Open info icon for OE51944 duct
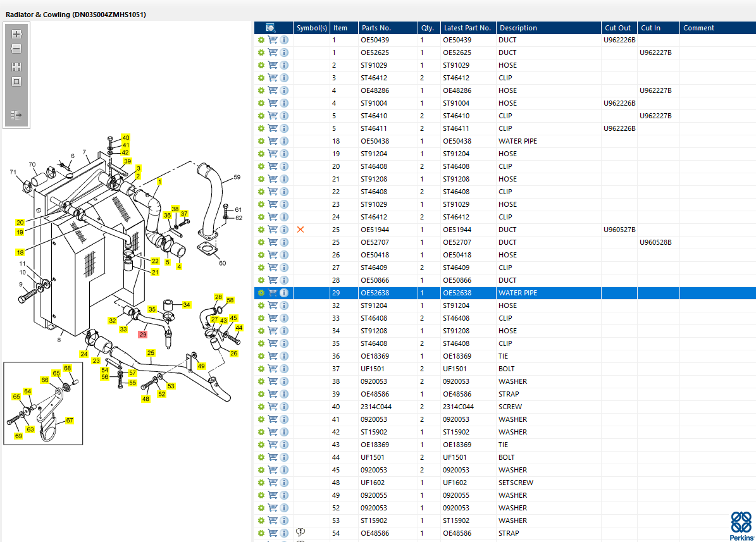The width and height of the screenshot is (756, 542). pyautogui.click(x=285, y=230)
